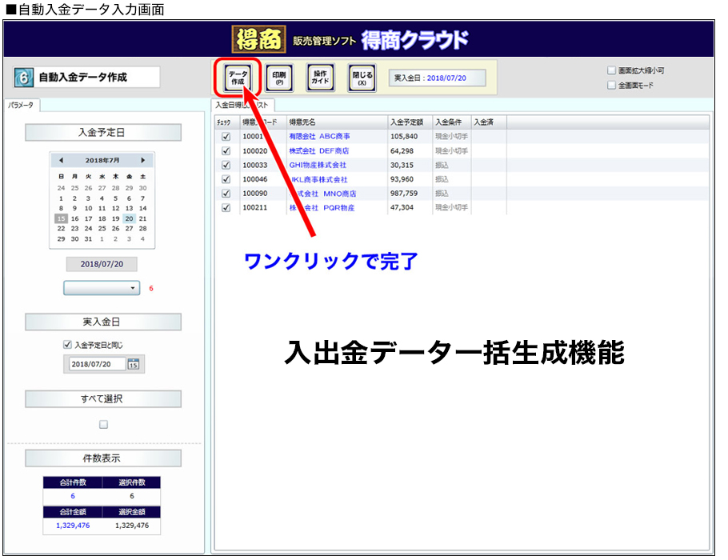Uncheck the row for 有限会社 ABC商事
This screenshot has width=728, height=560.
[226, 137]
